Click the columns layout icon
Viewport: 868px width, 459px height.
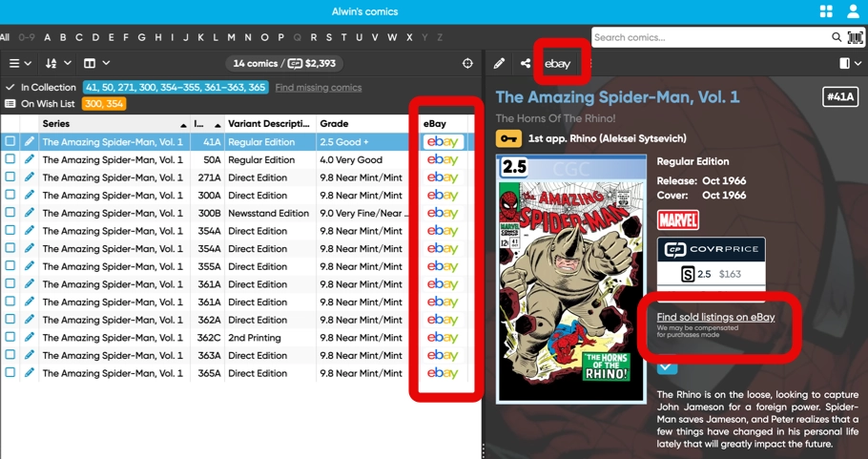point(90,64)
